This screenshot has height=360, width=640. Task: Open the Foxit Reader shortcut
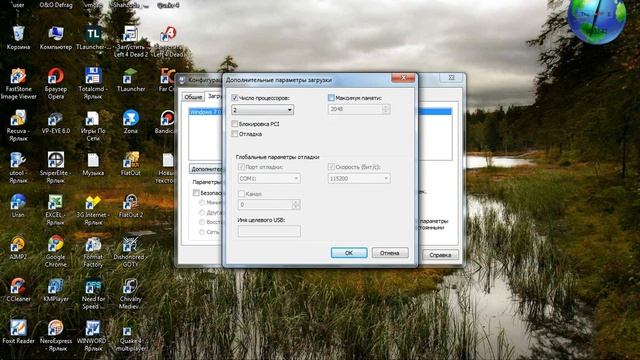click(18, 331)
